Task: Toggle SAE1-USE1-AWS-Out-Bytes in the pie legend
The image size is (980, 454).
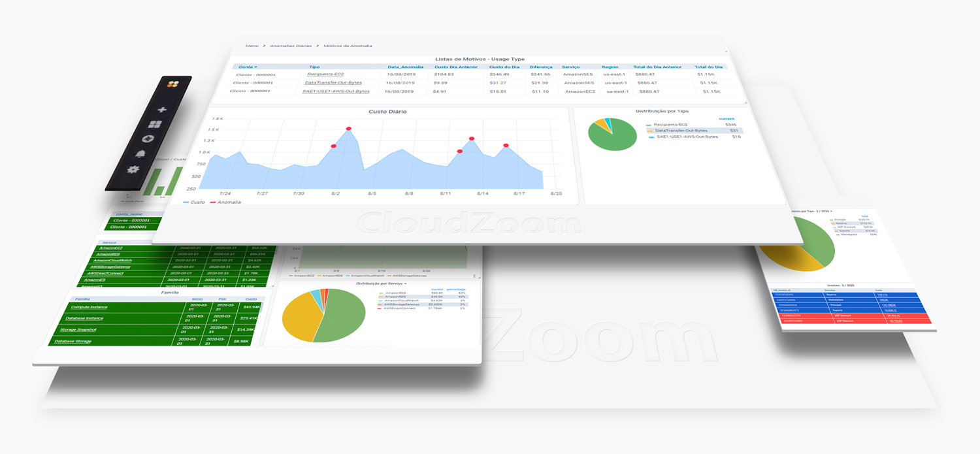Action: [x=683, y=137]
